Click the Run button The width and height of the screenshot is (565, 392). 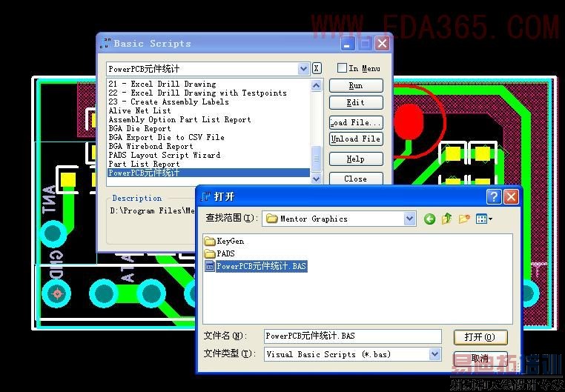click(356, 86)
